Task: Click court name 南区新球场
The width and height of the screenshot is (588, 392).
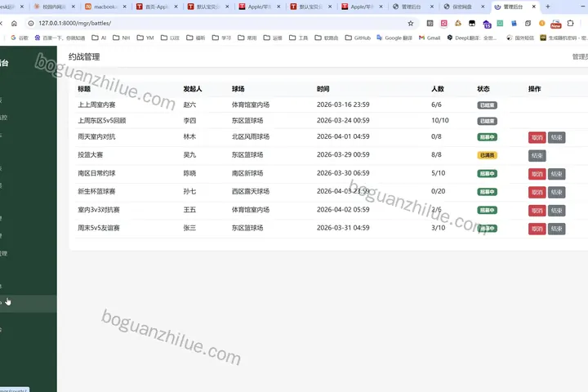Action: 247,173
